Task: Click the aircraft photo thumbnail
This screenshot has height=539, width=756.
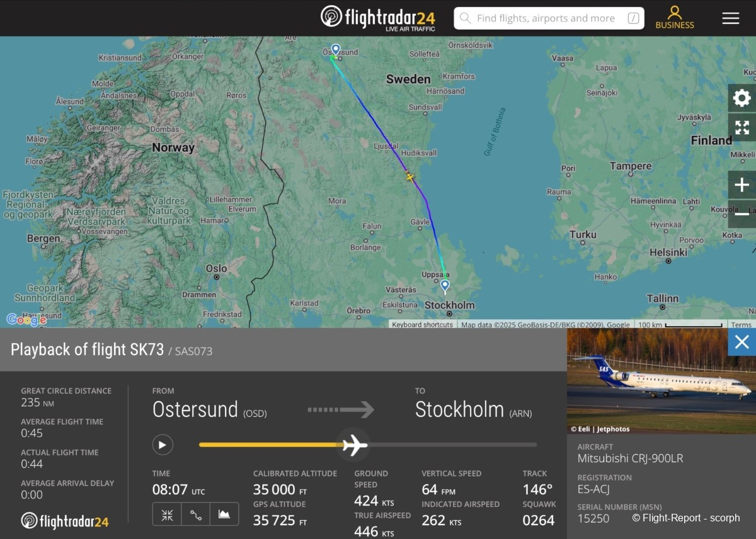Action: click(x=661, y=381)
